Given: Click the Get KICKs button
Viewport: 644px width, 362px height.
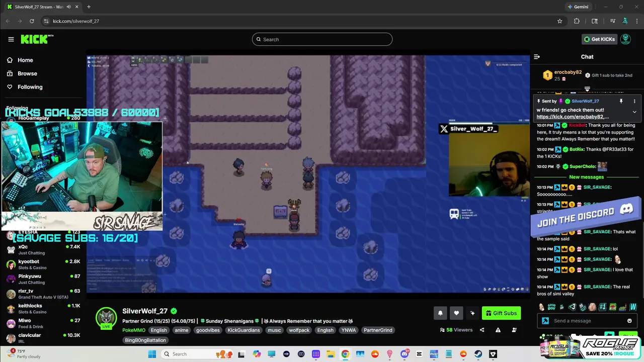Looking at the screenshot, I should (x=599, y=39).
